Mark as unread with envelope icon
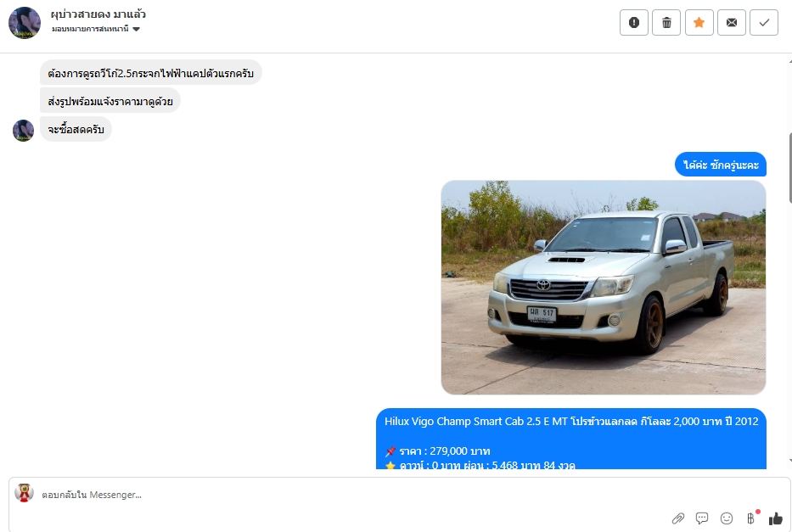Image resolution: width=792 pixels, height=532 pixels. point(732,22)
